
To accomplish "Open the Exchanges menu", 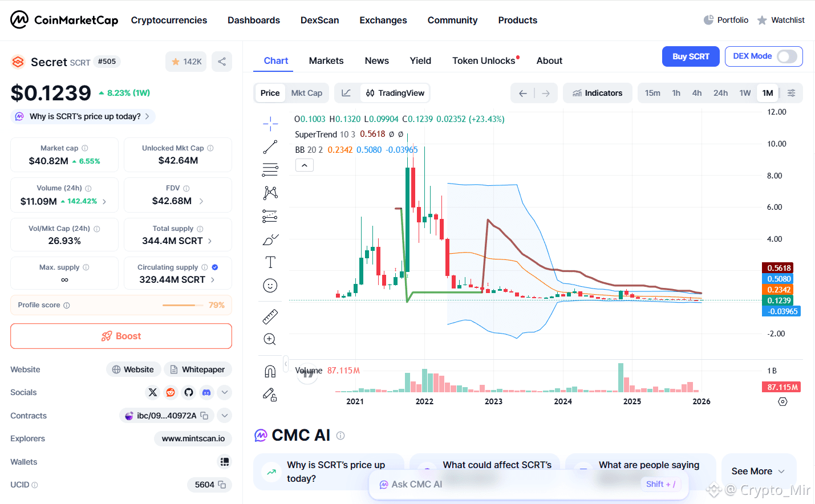I will tap(383, 20).
